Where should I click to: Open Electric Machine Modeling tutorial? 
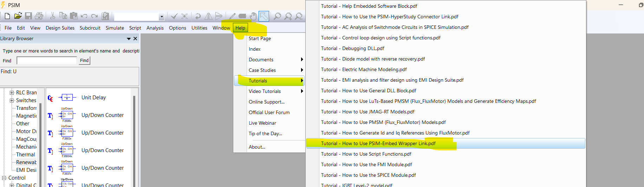pyautogui.click(x=446, y=69)
